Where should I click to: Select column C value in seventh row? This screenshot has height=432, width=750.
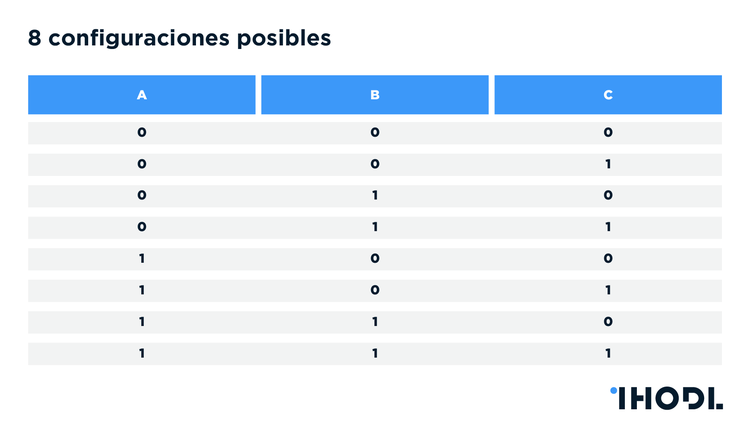(x=608, y=322)
